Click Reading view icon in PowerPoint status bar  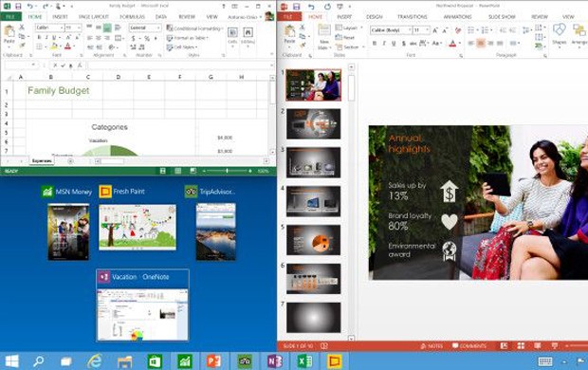tap(538, 345)
